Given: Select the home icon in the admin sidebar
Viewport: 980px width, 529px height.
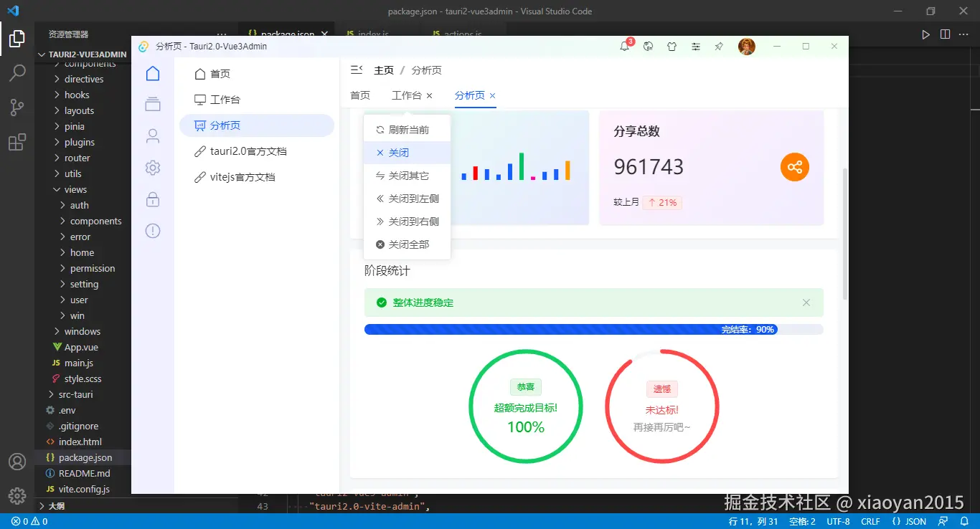Looking at the screenshot, I should [x=152, y=72].
